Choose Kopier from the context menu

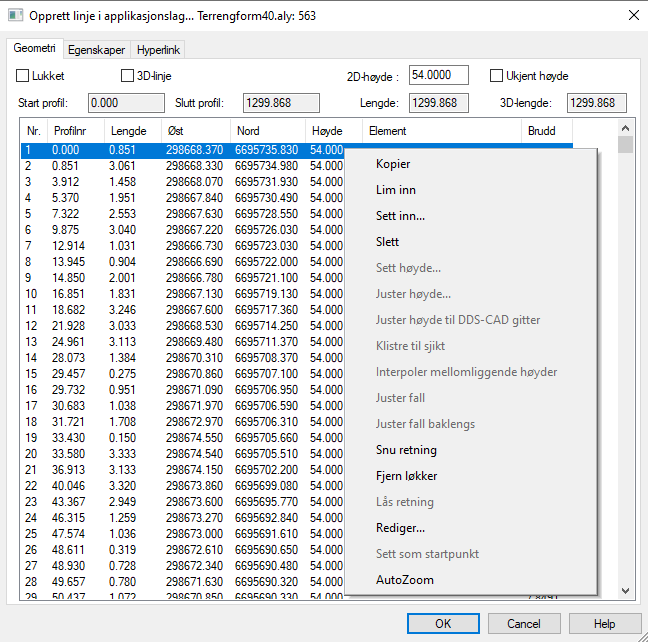pos(393,164)
